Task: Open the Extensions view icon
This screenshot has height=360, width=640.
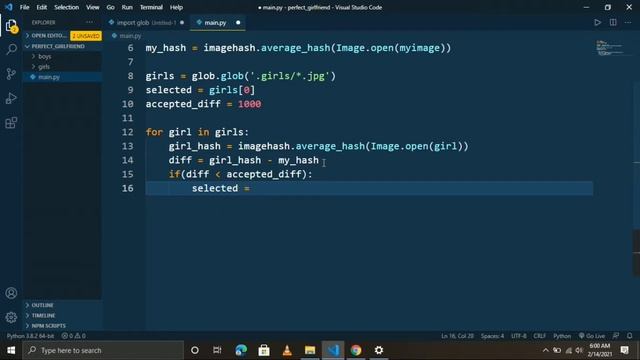Action: (11, 122)
